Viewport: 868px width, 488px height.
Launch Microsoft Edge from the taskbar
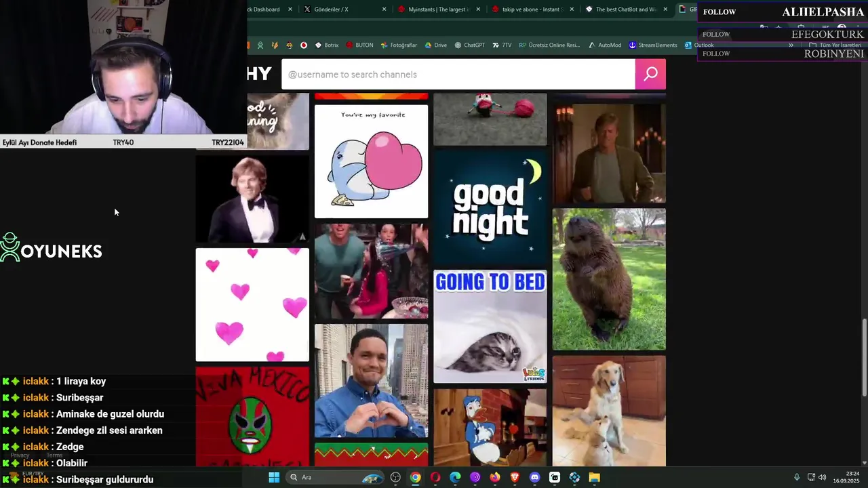click(x=455, y=477)
